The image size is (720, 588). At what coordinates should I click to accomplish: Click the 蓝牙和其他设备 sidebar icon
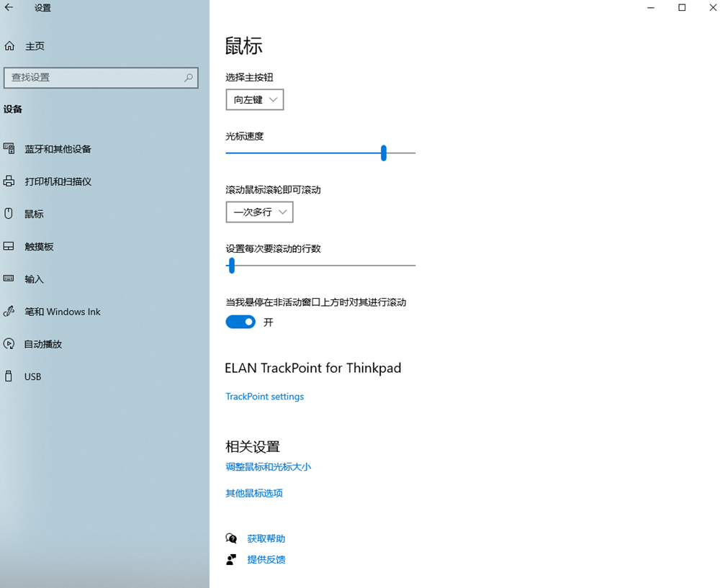(9, 149)
